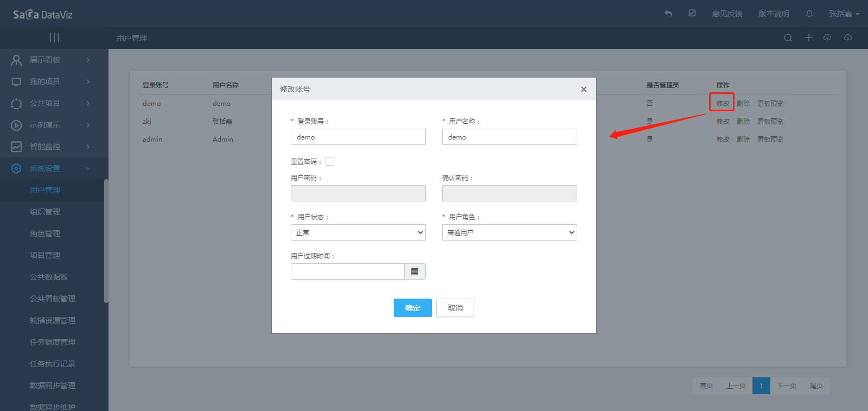Go to 下一页 next page
Viewport: 868px width, 411px height.
point(787,385)
